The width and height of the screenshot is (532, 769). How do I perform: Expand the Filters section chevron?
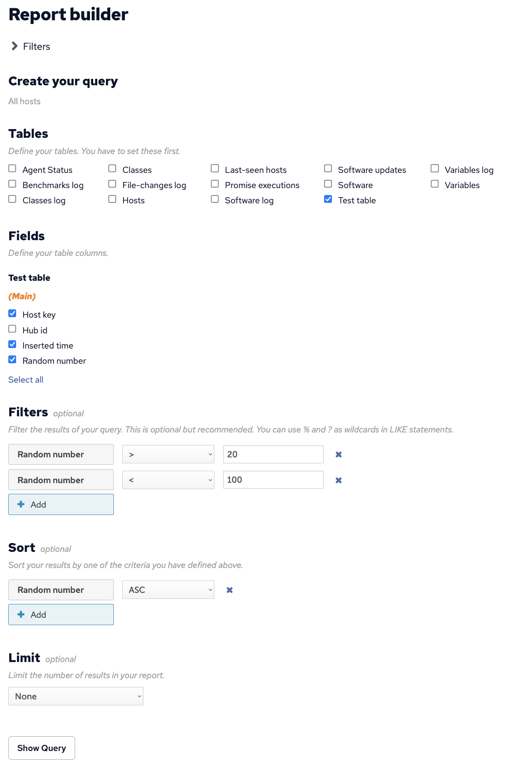pyautogui.click(x=14, y=46)
